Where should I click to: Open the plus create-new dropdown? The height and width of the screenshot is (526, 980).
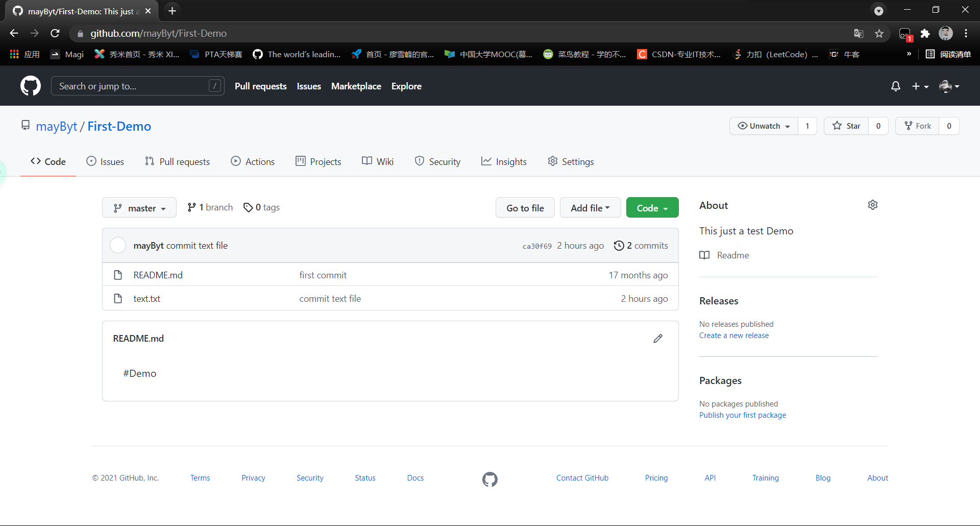point(920,86)
